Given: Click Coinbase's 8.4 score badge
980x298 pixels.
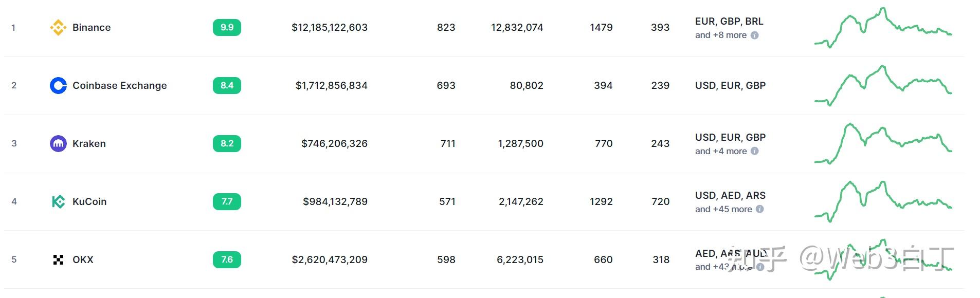Looking at the screenshot, I should click(227, 85).
